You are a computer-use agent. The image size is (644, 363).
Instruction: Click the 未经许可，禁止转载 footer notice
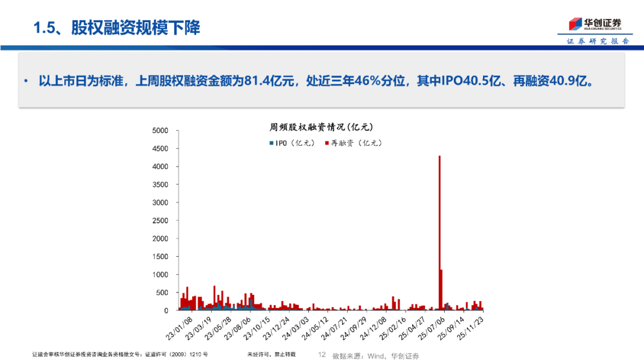click(x=271, y=355)
